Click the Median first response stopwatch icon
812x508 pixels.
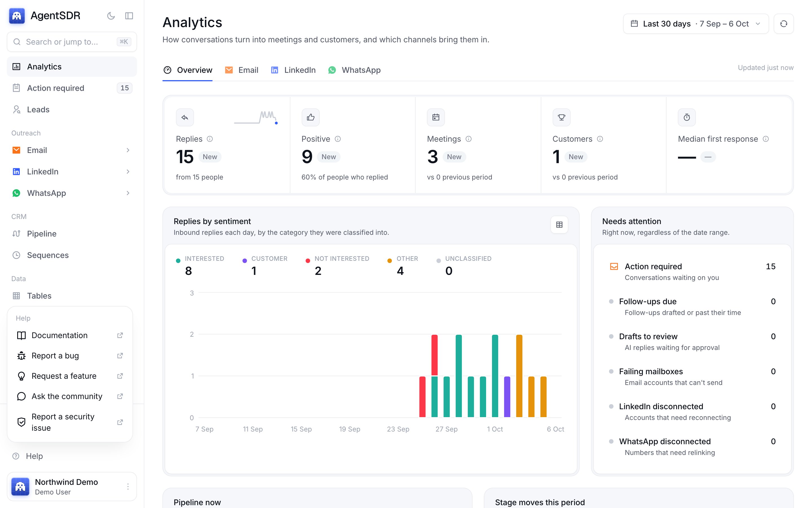point(687,117)
